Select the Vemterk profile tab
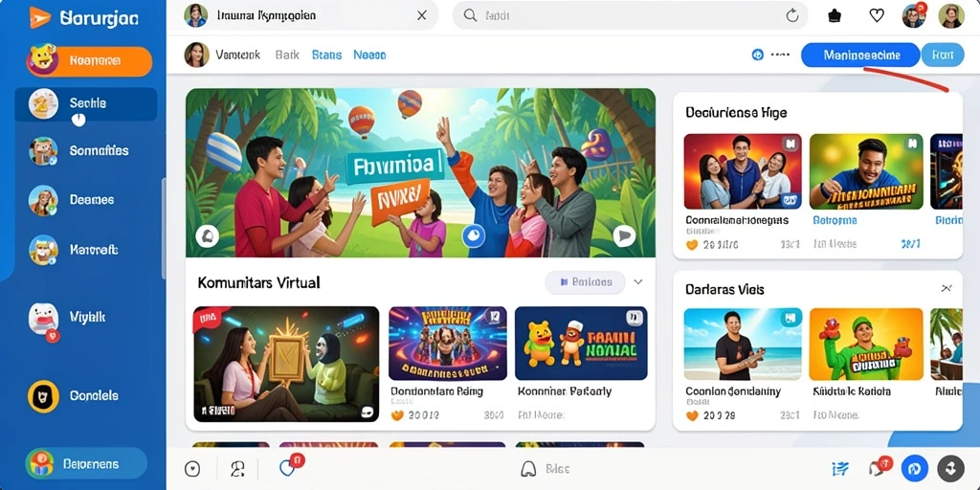 [x=222, y=55]
